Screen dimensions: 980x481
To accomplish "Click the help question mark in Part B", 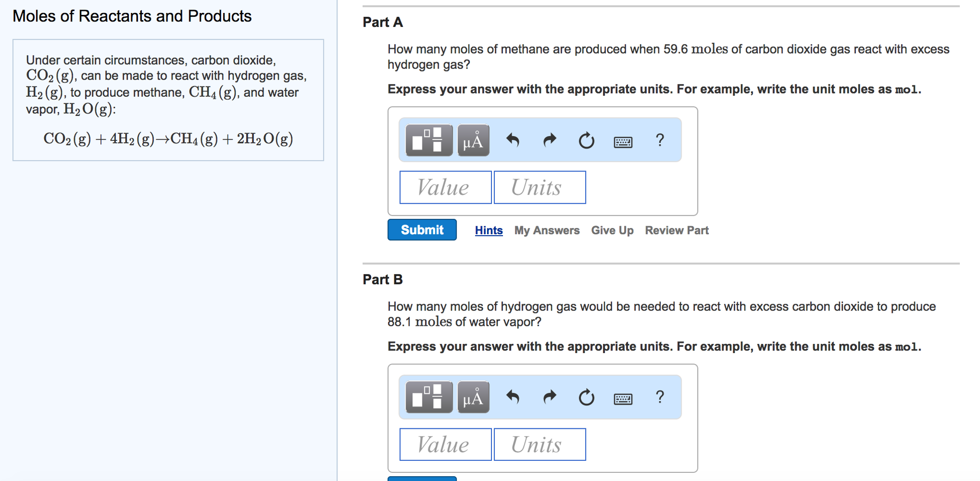I will [660, 397].
